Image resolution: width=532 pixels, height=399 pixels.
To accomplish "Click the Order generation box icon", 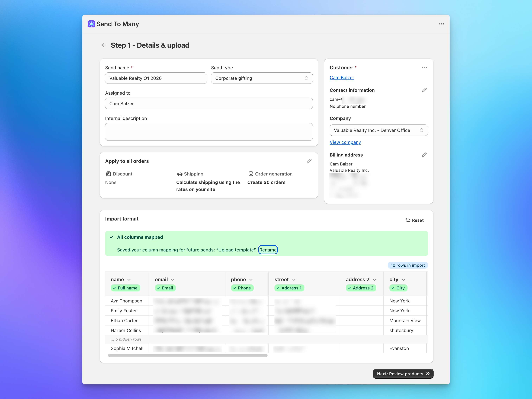I will click(251, 174).
